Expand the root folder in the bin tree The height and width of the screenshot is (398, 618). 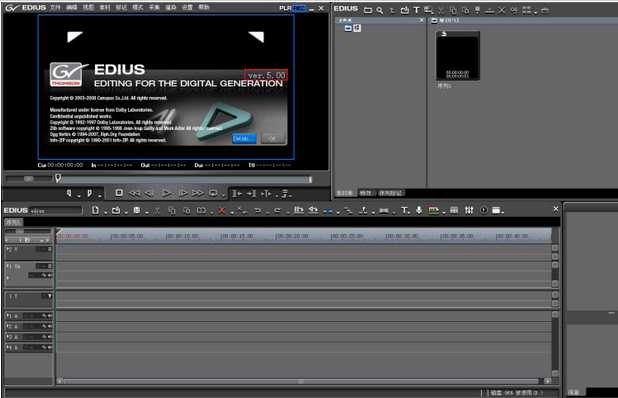tap(348, 28)
